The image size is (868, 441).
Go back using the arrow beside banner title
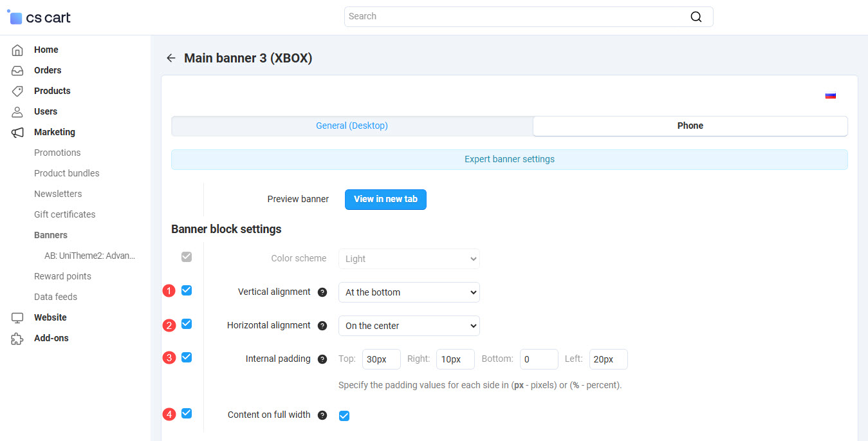171,58
